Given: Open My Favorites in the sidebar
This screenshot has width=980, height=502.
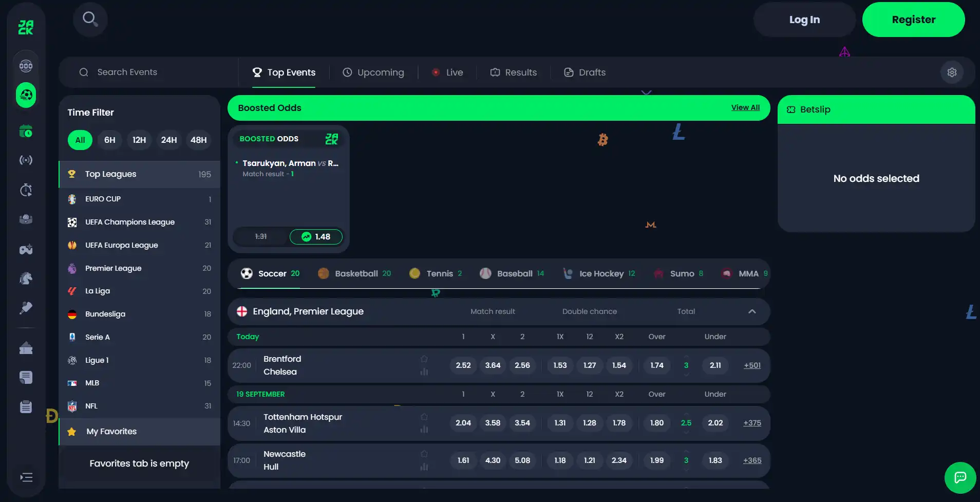Looking at the screenshot, I should point(140,432).
